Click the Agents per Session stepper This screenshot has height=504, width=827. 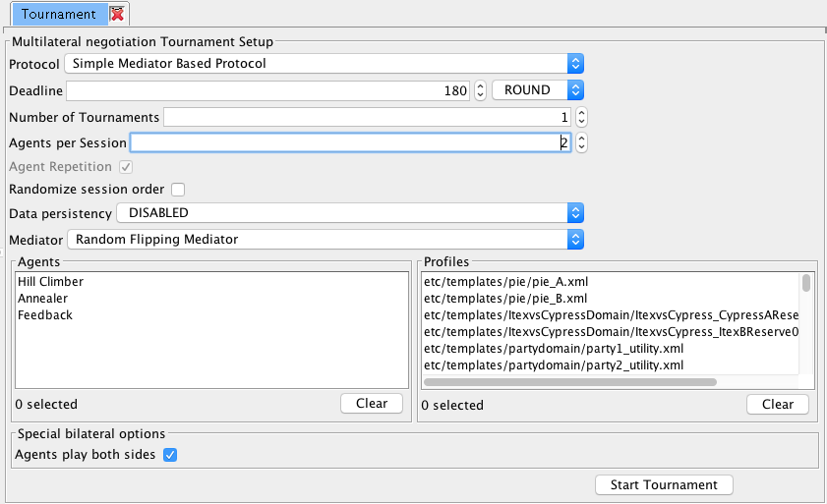tap(581, 142)
